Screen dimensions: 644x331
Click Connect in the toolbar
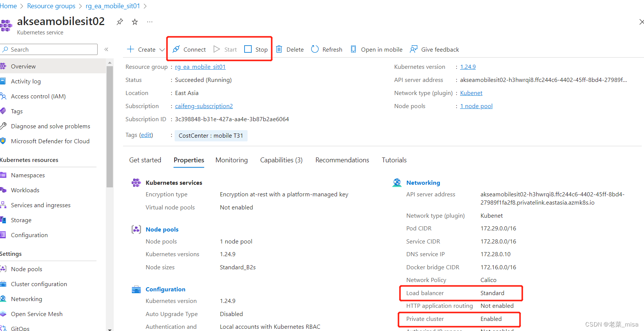189,49
